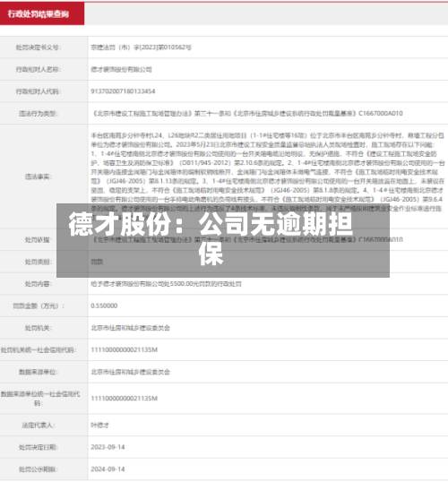Click the company name 德才装饰股份有限公司 in the name row
This screenshot has width=448, height=482.
tap(121, 70)
